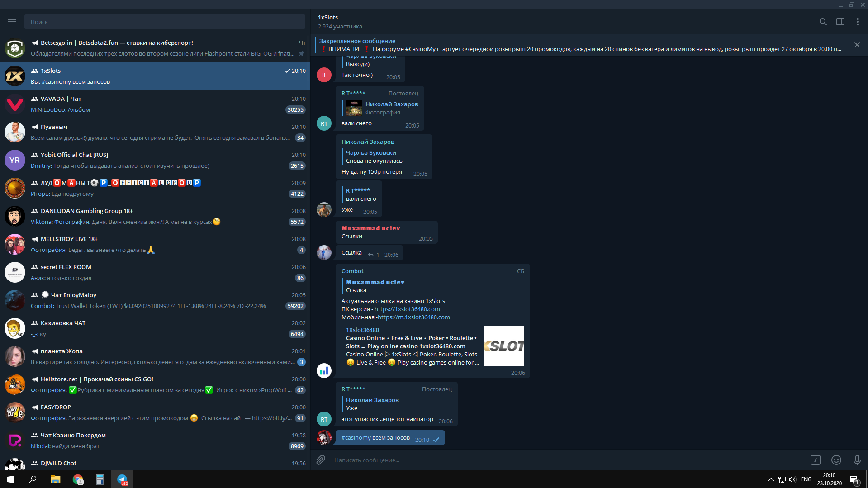Open the VAVADA red V avatar
The width and height of the screenshot is (868, 488).
coord(15,104)
